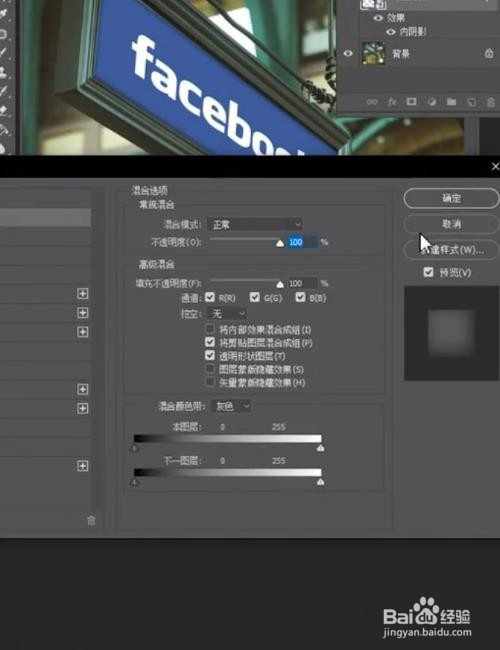
Task: Click the 背景 layer thumbnail
Action: (373, 53)
